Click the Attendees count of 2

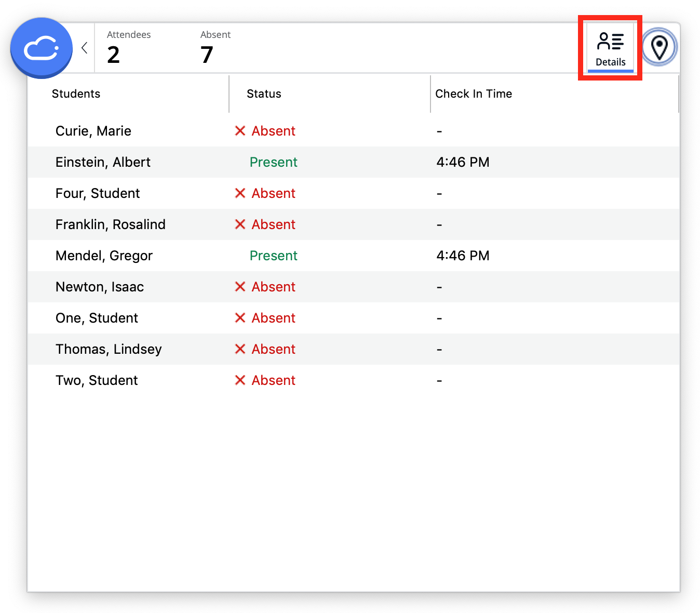coord(114,55)
